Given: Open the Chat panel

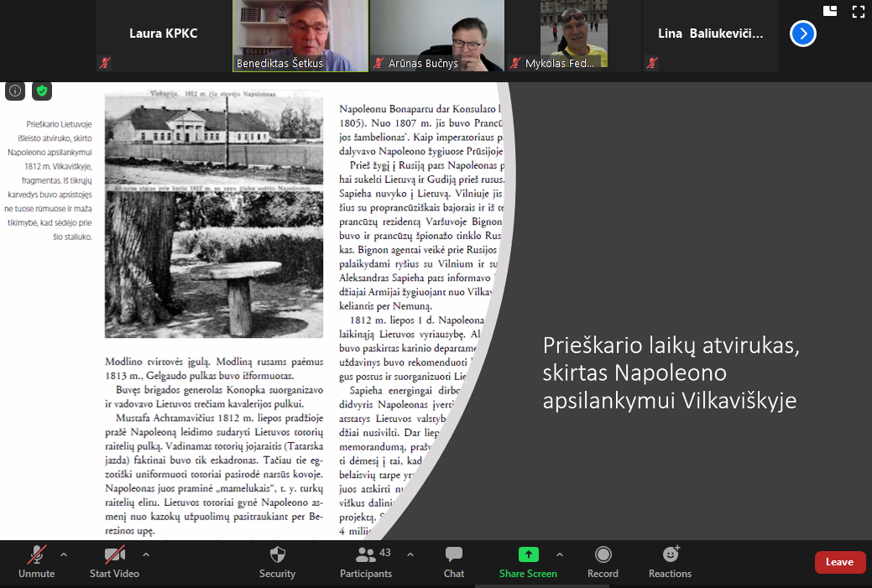Looking at the screenshot, I should pyautogui.click(x=454, y=554).
